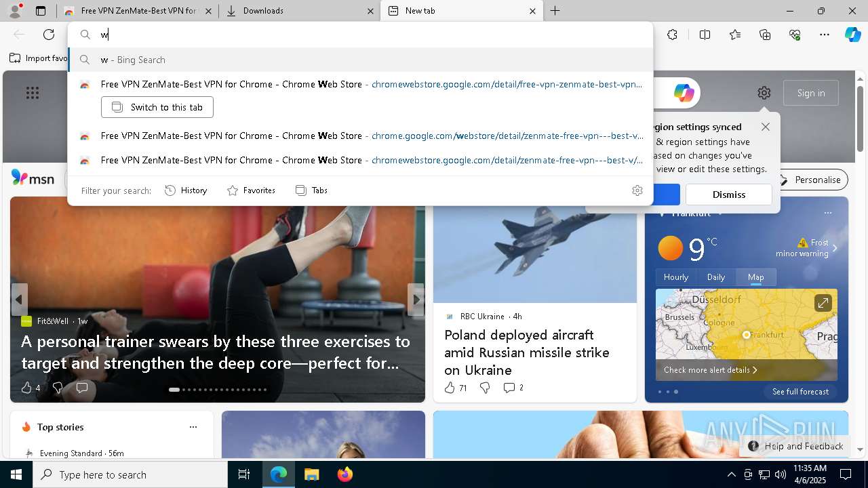
Task: Open the Edge profile icon
Action: [15, 11]
